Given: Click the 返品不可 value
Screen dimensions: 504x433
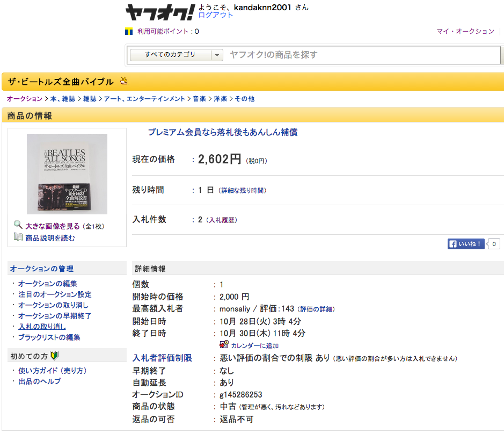Looking at the screenshot, I should pyautogui.click(x=237, y=419).
